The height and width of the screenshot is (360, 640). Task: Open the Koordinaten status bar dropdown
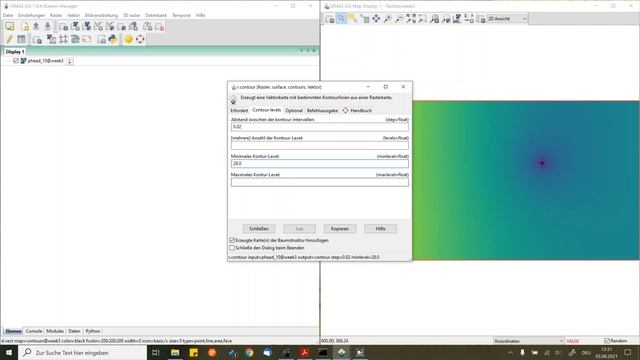(529, 341)
